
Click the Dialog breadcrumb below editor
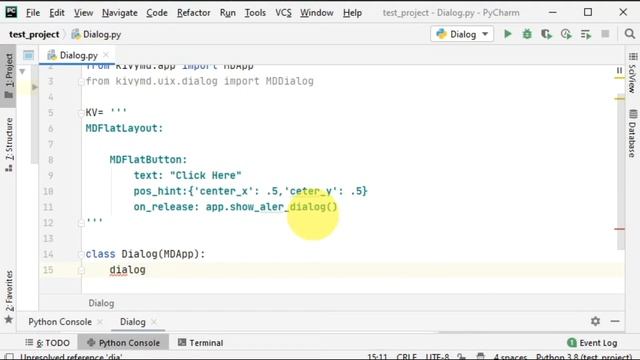101,303
